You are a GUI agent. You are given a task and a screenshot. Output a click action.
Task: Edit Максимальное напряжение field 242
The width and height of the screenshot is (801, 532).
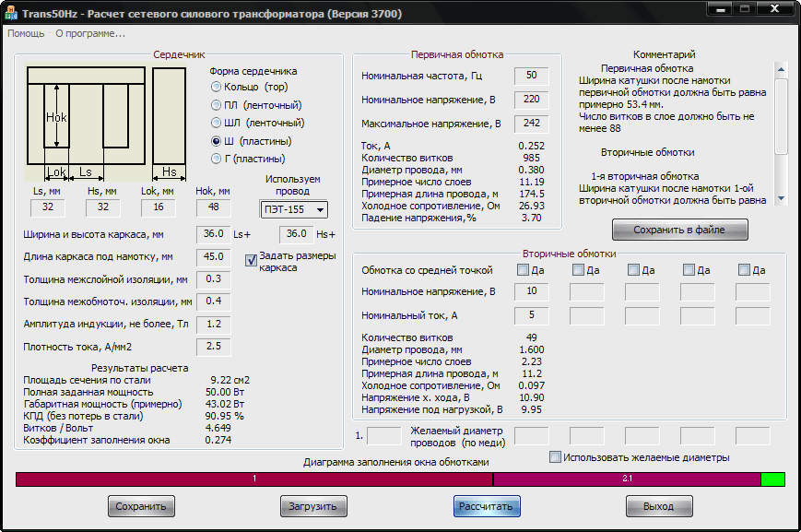[x=531, y=124]
